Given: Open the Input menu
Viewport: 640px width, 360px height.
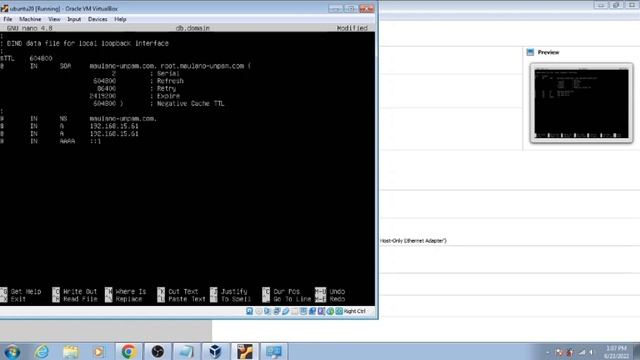Looking at the screenshot, I should tap(74, 19).
